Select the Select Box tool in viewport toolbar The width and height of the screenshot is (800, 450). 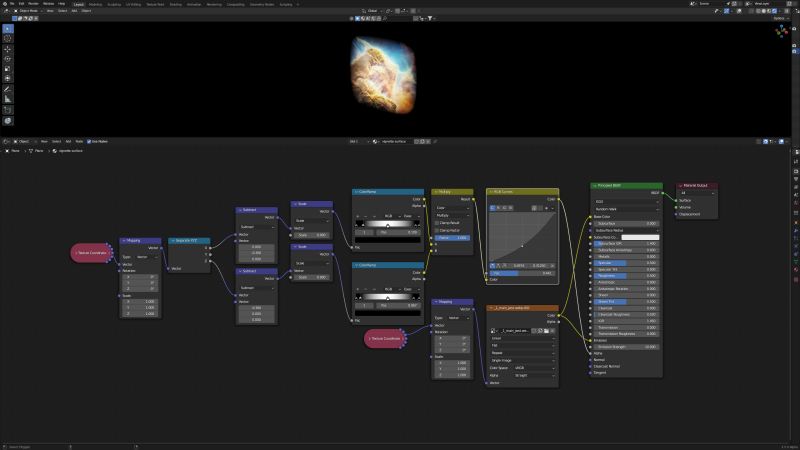point(8,29)
